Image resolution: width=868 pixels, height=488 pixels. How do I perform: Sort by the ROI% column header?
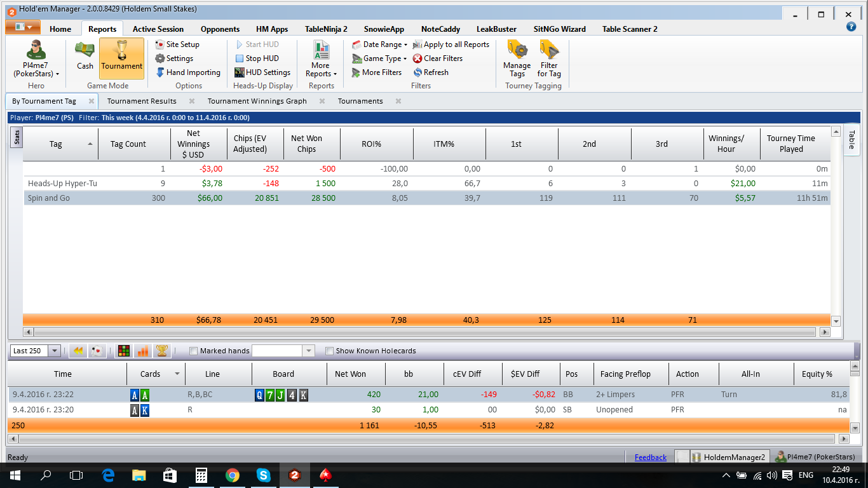(377, 144)
